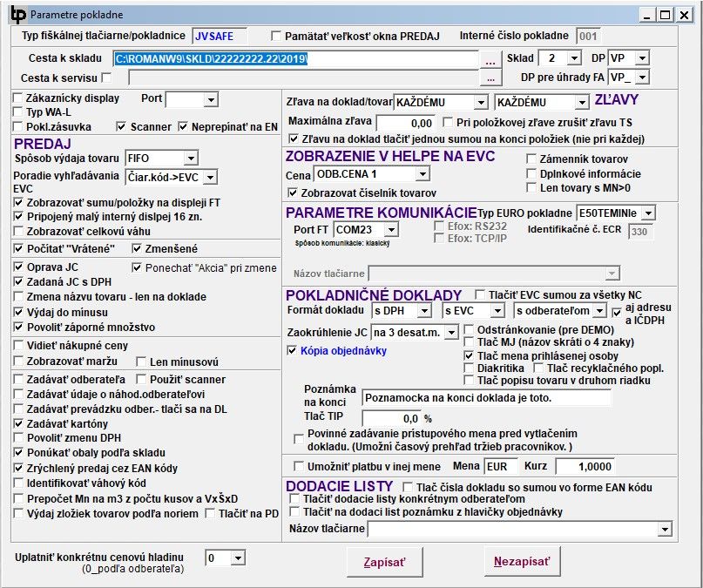Click Typ fiškálnej tlačiarne JVSAFE field
Screen dimensions: 703x588
220,37
